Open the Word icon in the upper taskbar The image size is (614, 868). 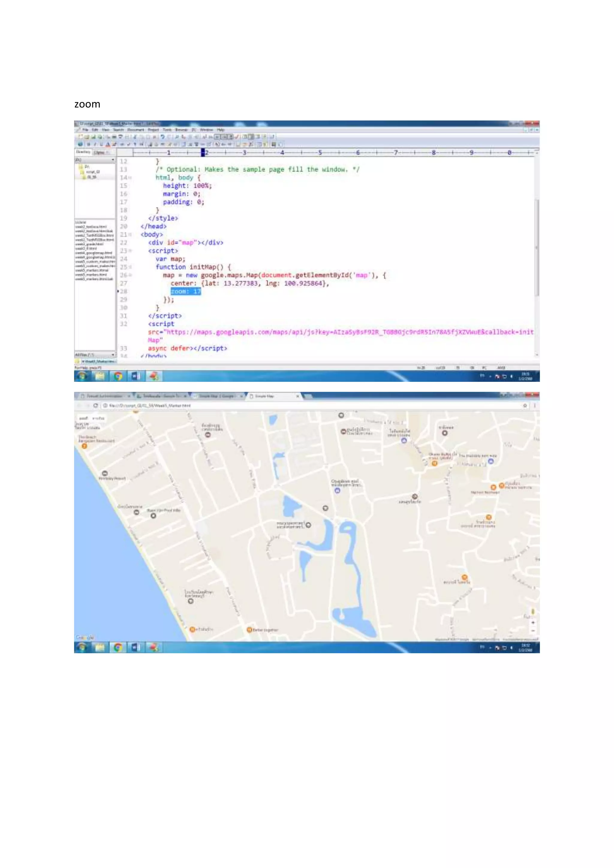coord(135,376)
